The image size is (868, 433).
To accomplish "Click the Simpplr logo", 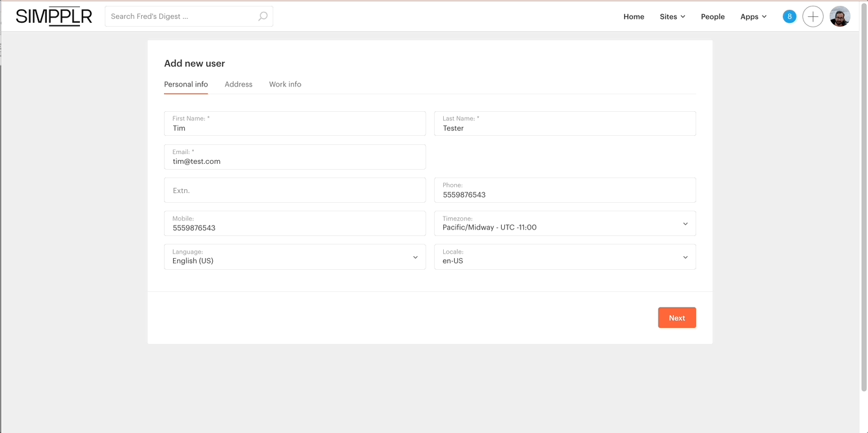I will click(54, 16).
